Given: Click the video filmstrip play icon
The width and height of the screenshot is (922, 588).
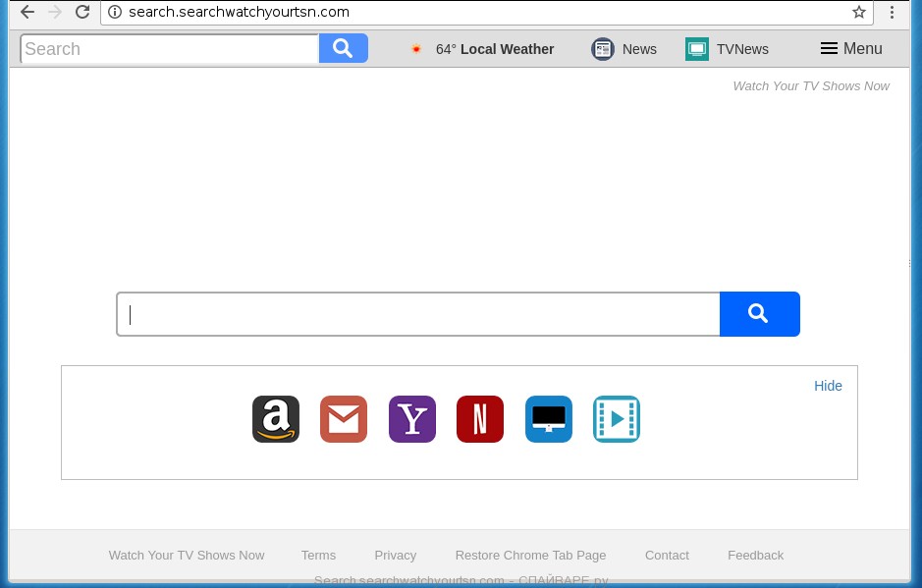Looking at the screenshot, I should coord(617,419).
